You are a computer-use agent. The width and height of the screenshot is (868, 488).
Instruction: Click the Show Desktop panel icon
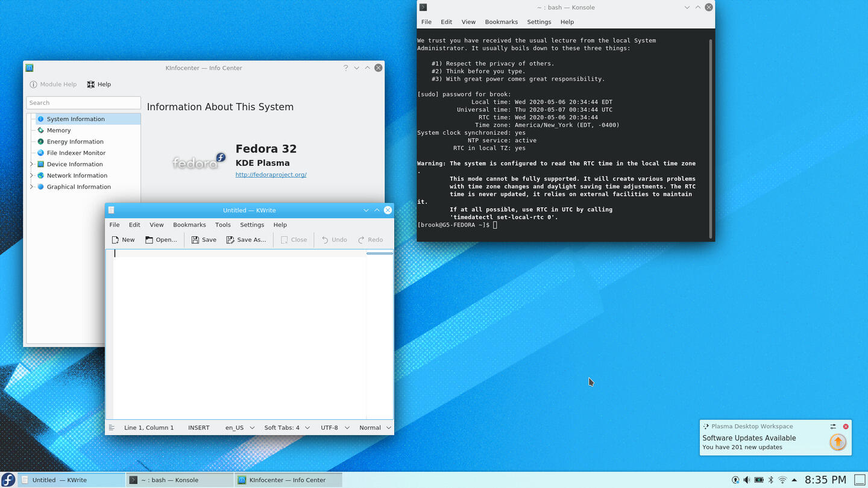[860, 480]
